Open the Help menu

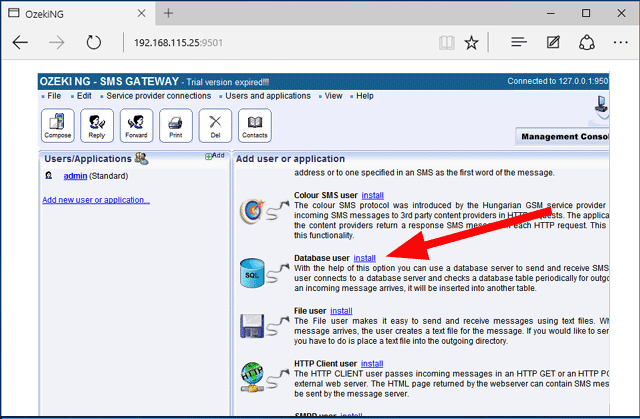(364, 96)
